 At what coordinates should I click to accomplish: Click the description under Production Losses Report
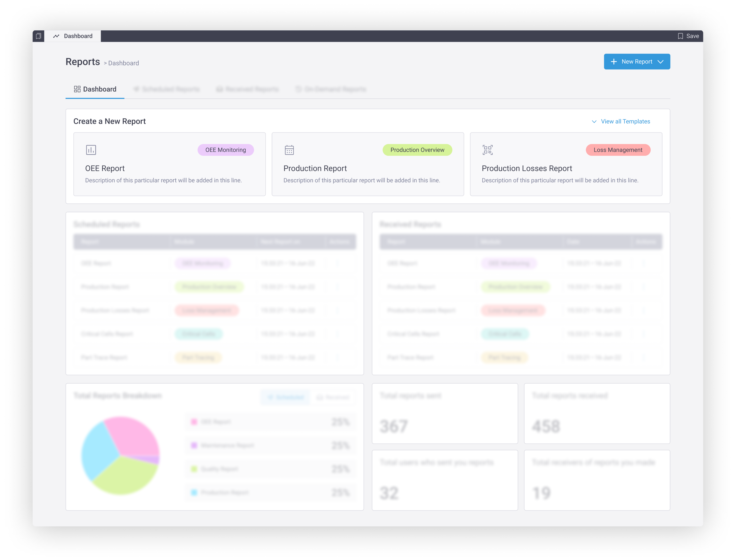point(560,180)
